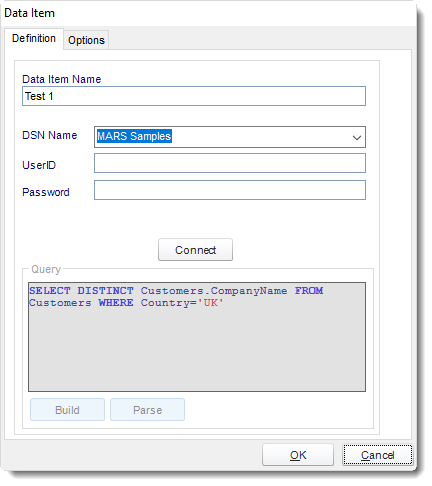
Task: Focus the Password input field
Action: point(230,190)
